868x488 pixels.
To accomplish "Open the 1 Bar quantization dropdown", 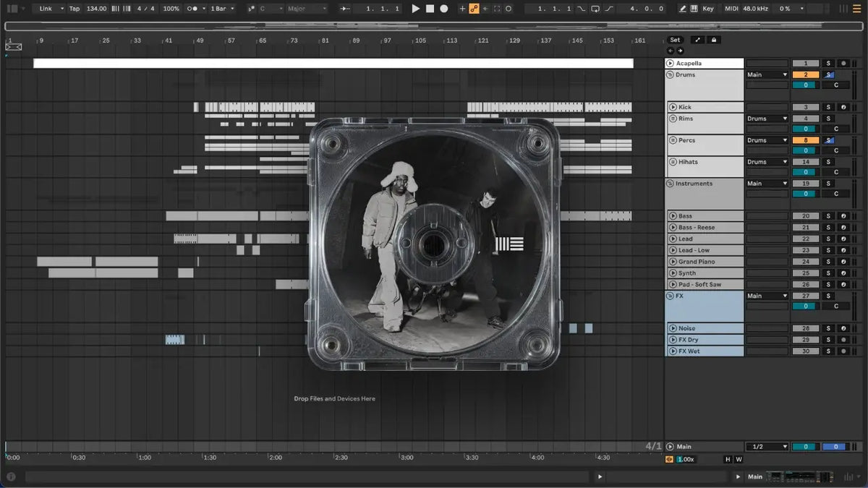I will point(222,9).
